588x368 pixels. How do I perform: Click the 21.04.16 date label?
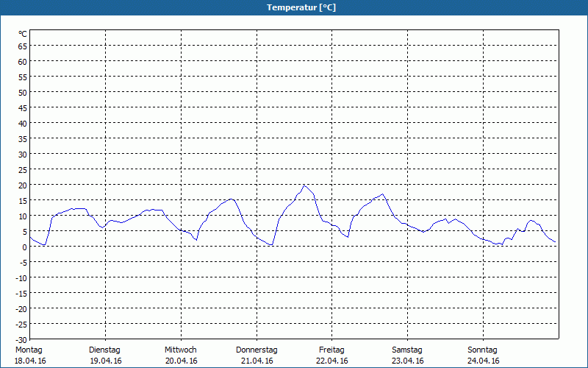pos(257,361)
